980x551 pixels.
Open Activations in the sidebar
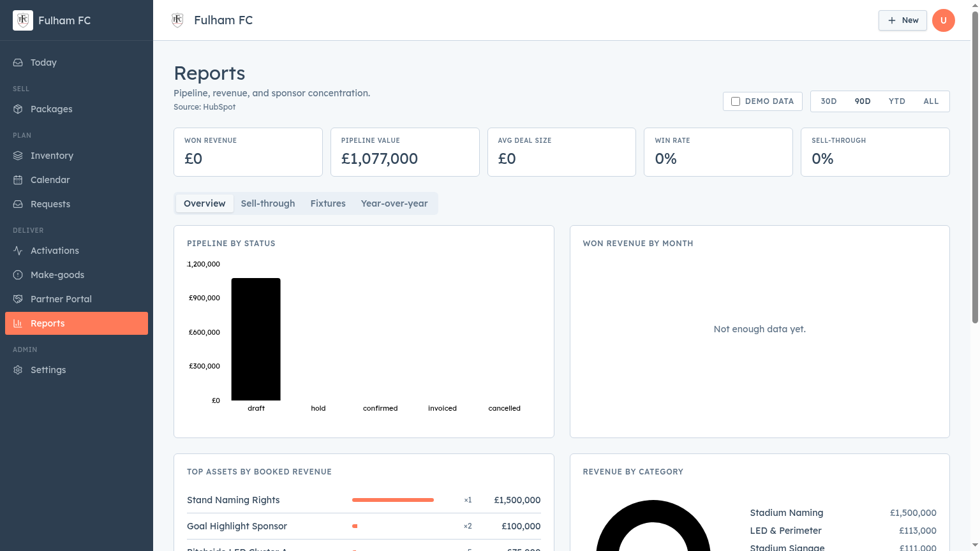[77, 251]
